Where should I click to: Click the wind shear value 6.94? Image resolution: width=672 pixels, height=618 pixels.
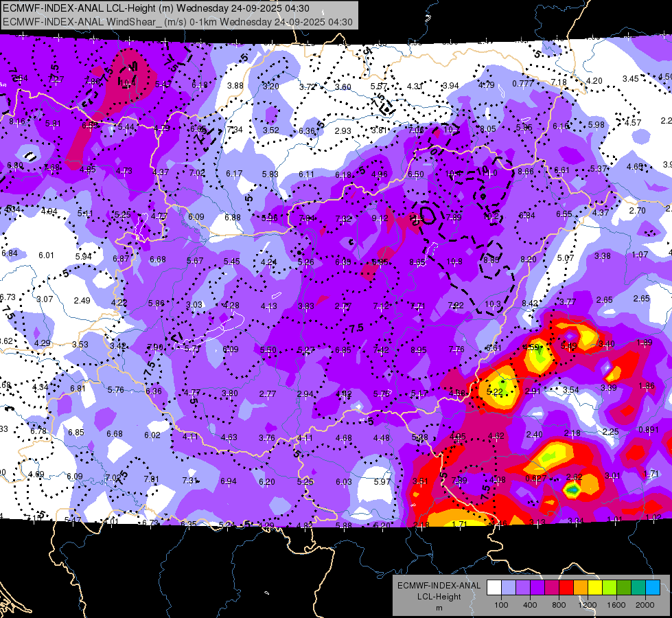229,481
